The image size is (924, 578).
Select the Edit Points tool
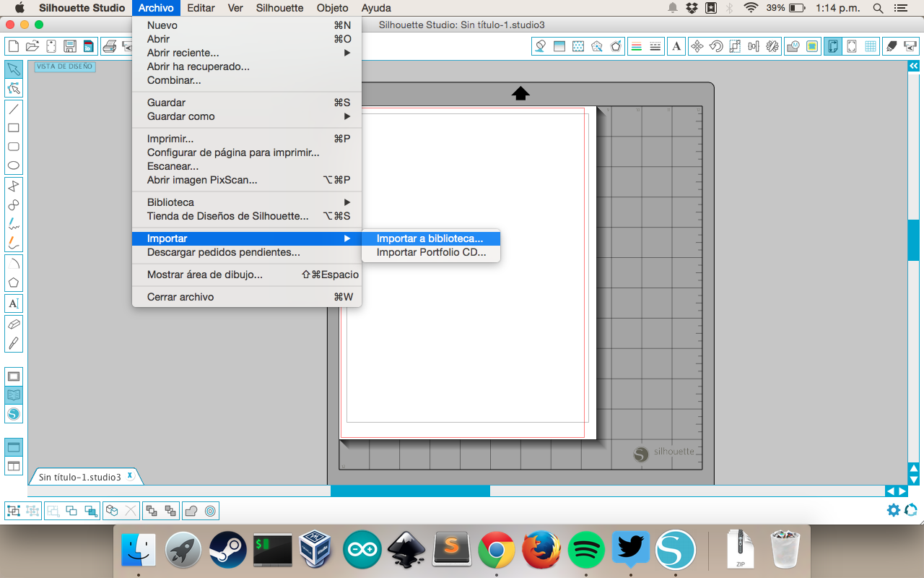tap(13, 88)
